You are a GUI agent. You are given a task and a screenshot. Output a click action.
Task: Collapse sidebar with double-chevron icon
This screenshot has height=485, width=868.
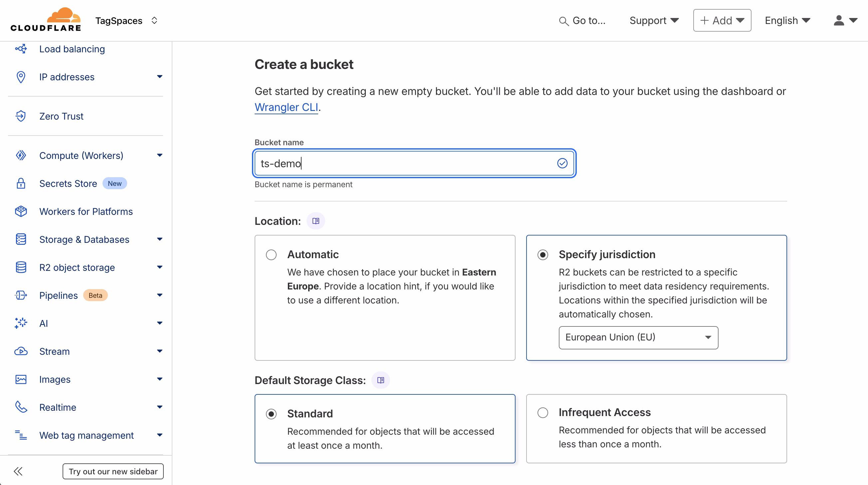coord(18,471)
